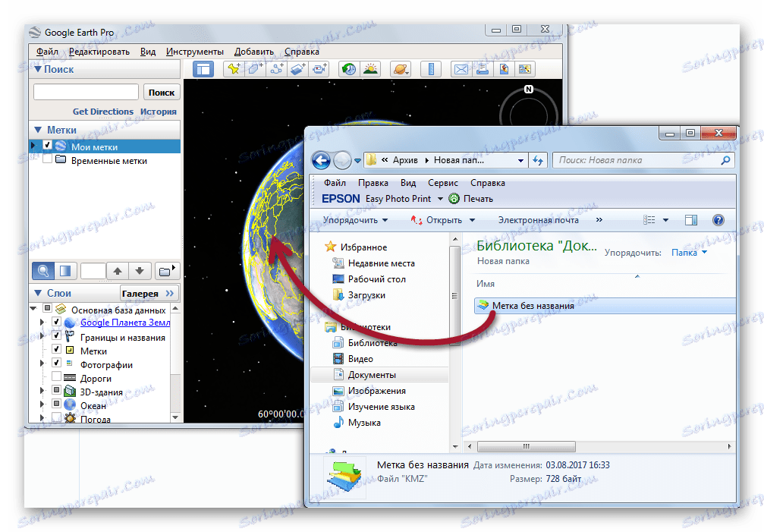Click the Google Earth search input field
764x532 pixels.
[x=86, y=92]
